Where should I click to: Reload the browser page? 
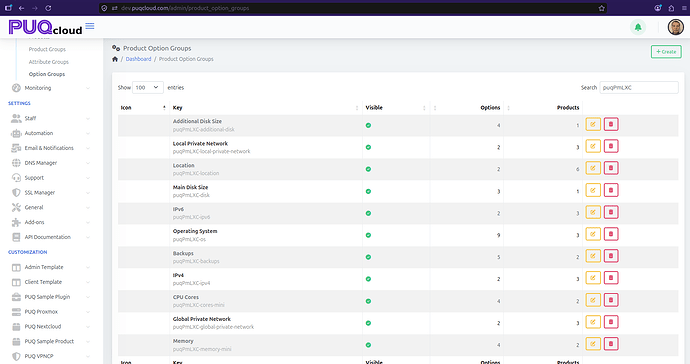tap(48, 8)
